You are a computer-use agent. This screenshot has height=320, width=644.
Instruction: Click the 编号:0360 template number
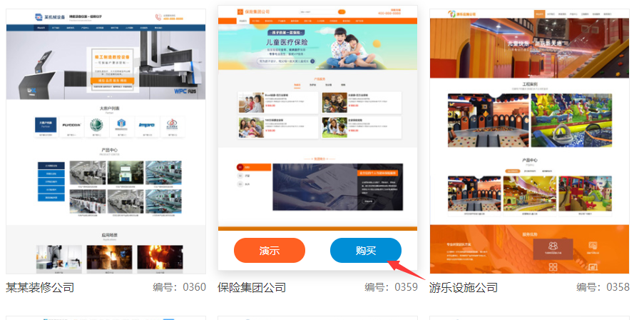tap(179, 288)
